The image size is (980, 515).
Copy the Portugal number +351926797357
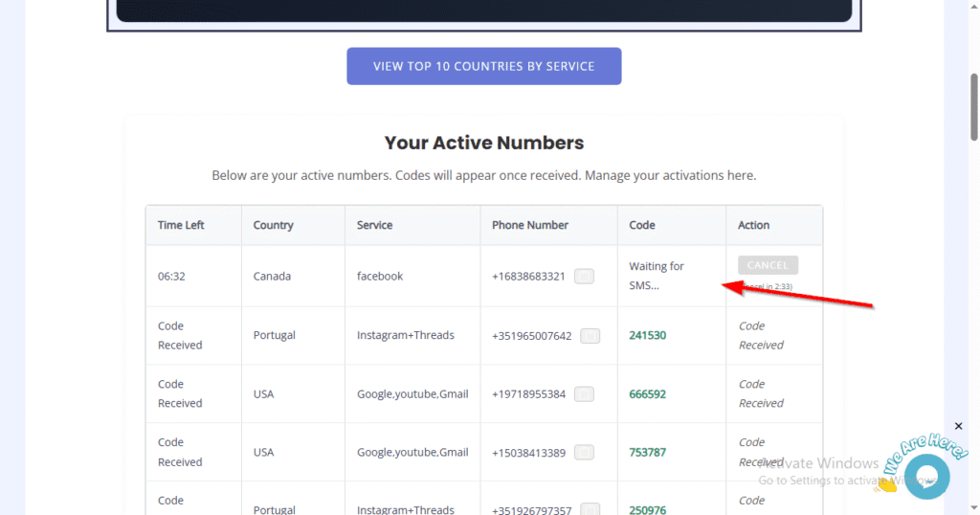tap(590, 509)
